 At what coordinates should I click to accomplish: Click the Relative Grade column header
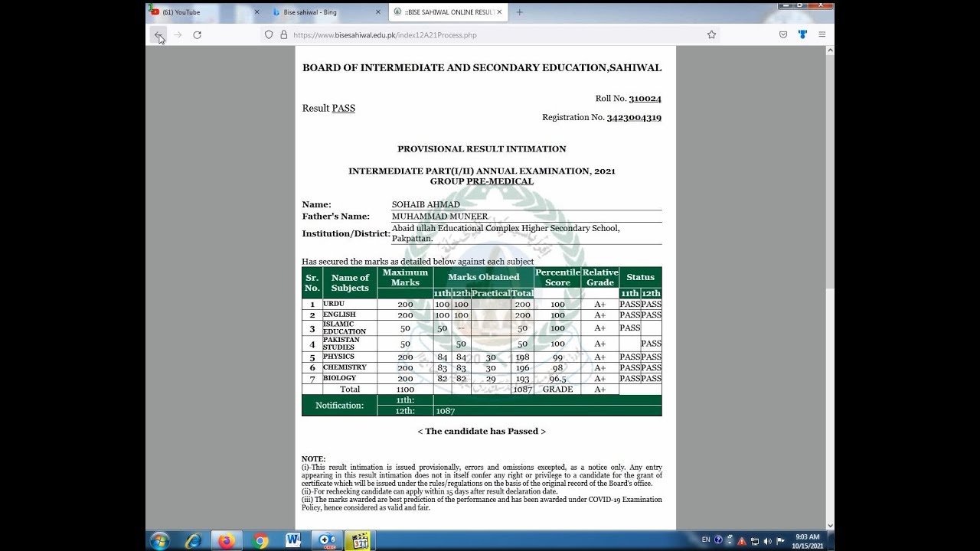click(599, 277)
